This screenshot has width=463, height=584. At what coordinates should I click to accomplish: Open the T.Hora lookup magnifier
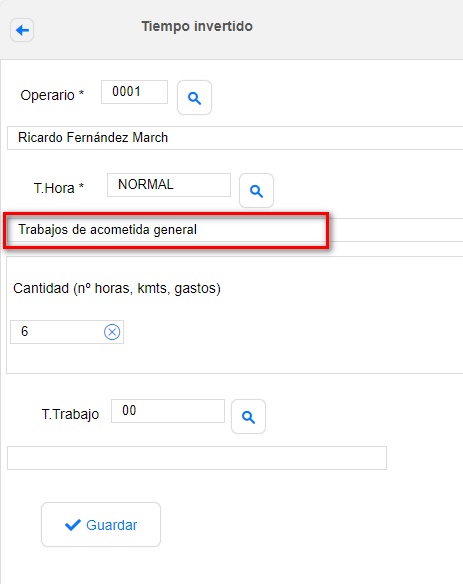pyautogui.click(x=256, y=190)
